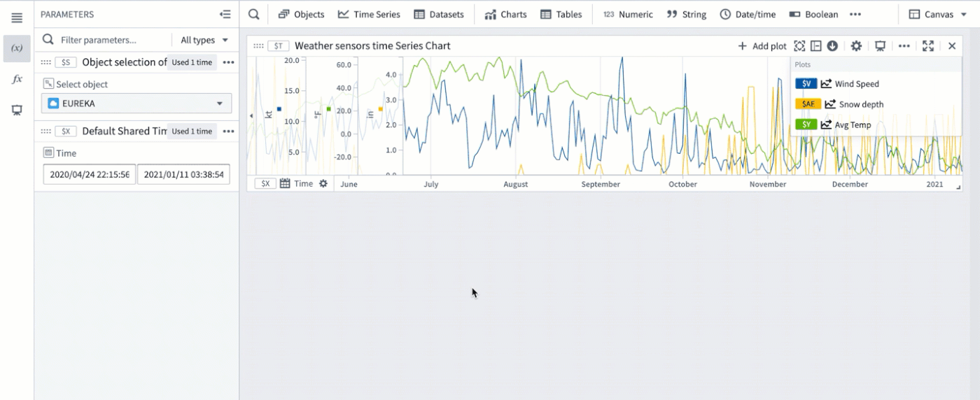
Task: Open the presentation sidebar icon
Action: coord(17,110)
